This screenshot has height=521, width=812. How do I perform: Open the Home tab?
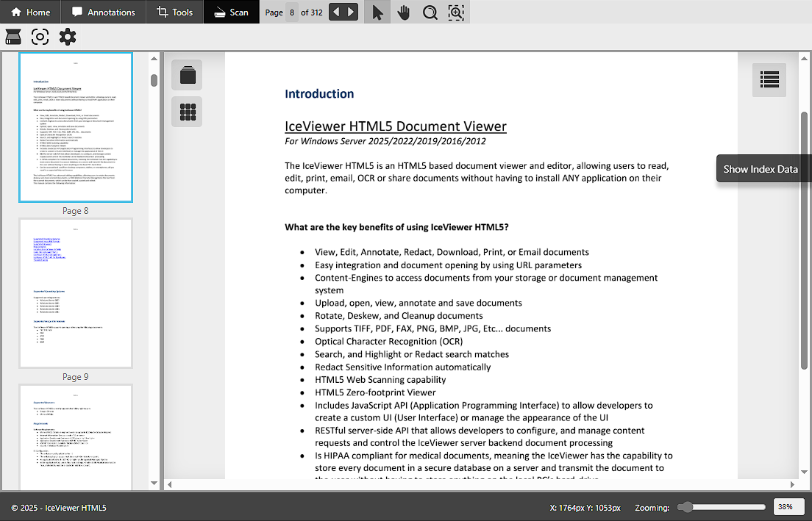point(31,12)
